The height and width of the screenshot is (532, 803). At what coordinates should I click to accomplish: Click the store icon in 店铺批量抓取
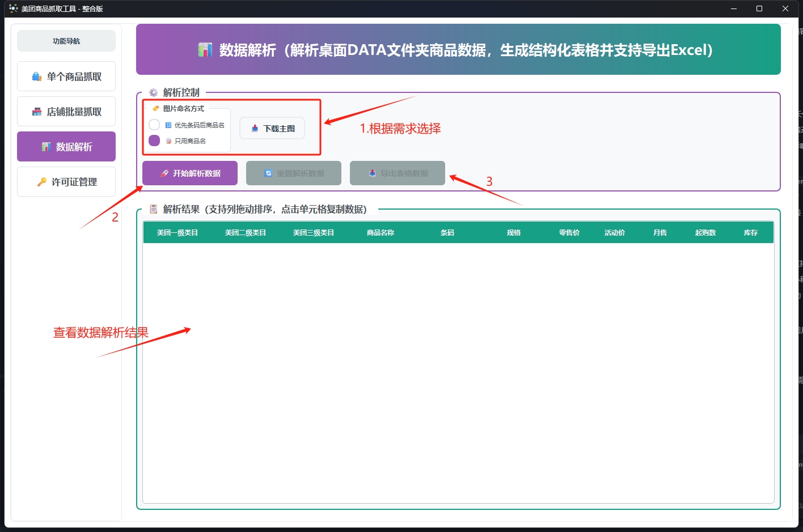tap(37, 112)
